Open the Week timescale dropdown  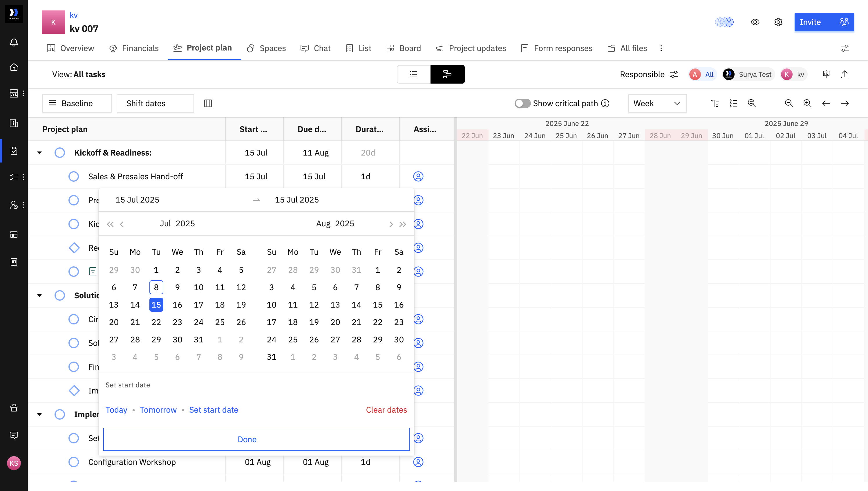(657, 103)
